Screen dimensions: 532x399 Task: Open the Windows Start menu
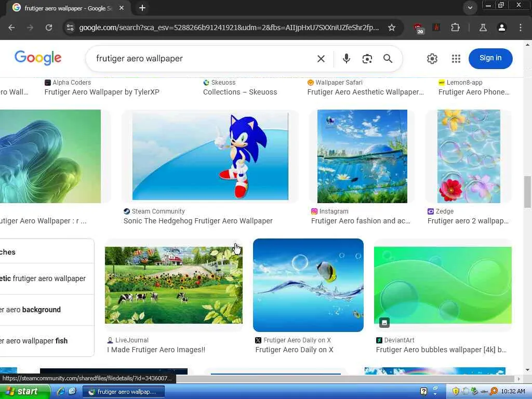tap(24, 391)
